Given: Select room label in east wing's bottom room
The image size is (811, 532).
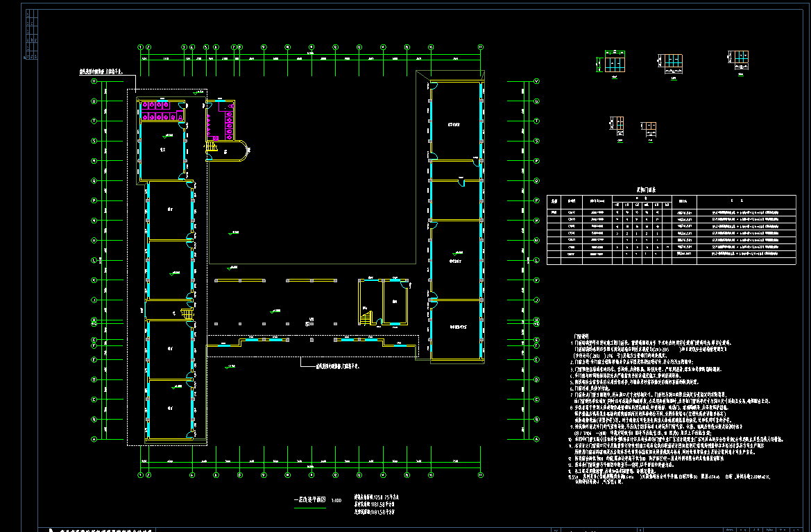Looking at the screenshot, I should click(458, 327).
